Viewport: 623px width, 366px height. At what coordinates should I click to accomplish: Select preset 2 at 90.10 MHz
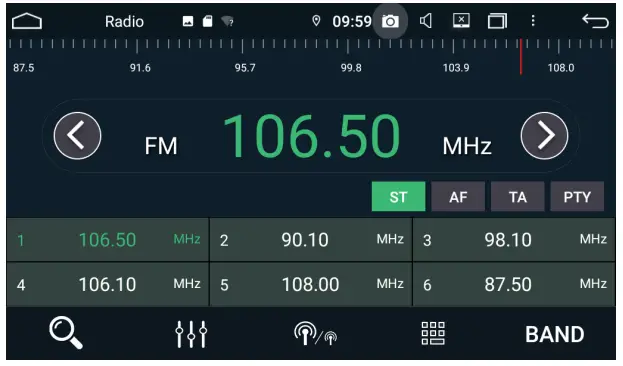[x=311, y=240]
